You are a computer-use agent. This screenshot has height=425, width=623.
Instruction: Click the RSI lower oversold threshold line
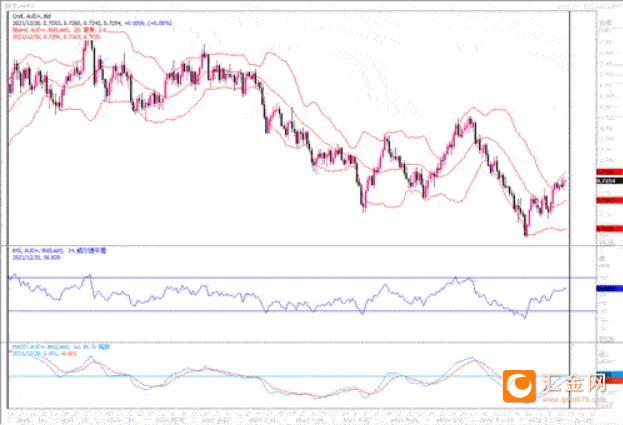point(302,311)
